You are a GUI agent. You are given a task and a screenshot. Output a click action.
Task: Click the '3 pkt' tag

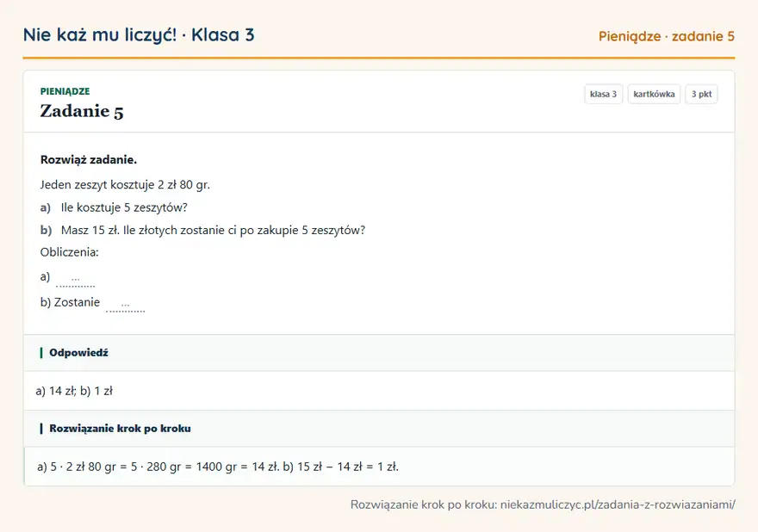coord(701,94)
